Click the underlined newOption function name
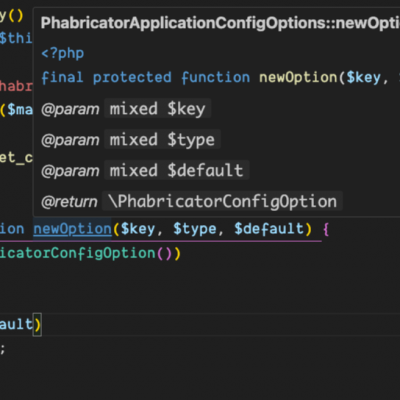400x400 pixels. click(72, 229)
